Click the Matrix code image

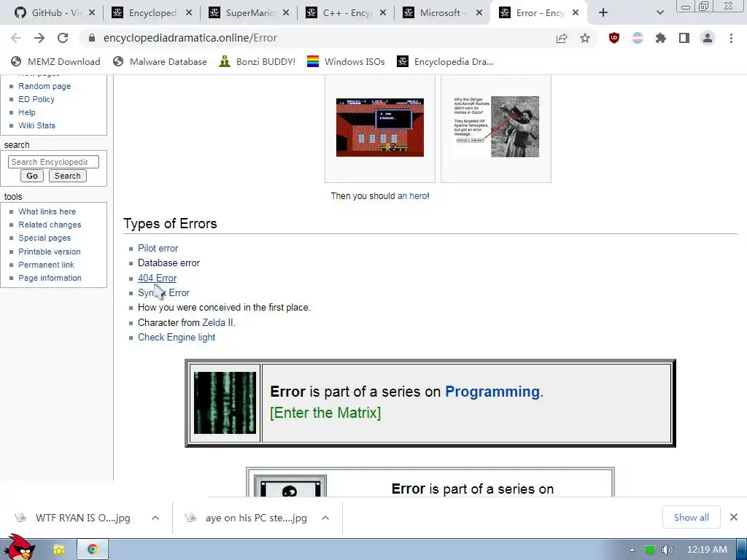tap(225, 402)
